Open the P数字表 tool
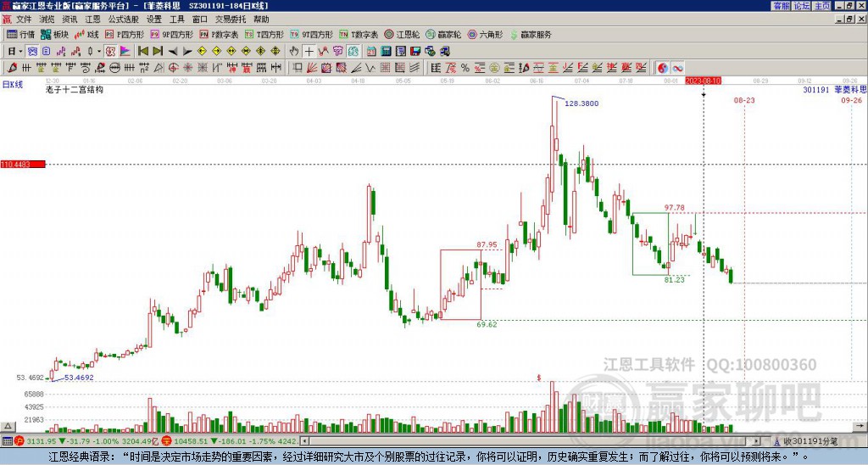 coord(220,34)
